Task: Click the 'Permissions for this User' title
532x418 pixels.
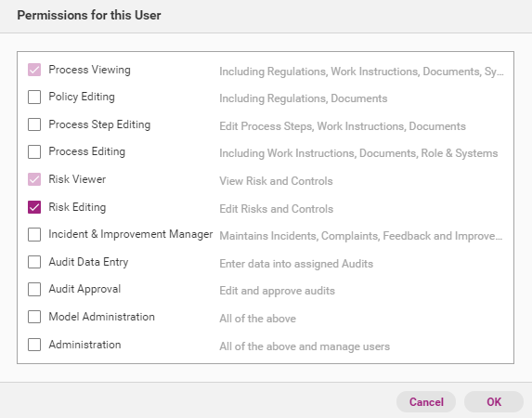Action: 89,15
